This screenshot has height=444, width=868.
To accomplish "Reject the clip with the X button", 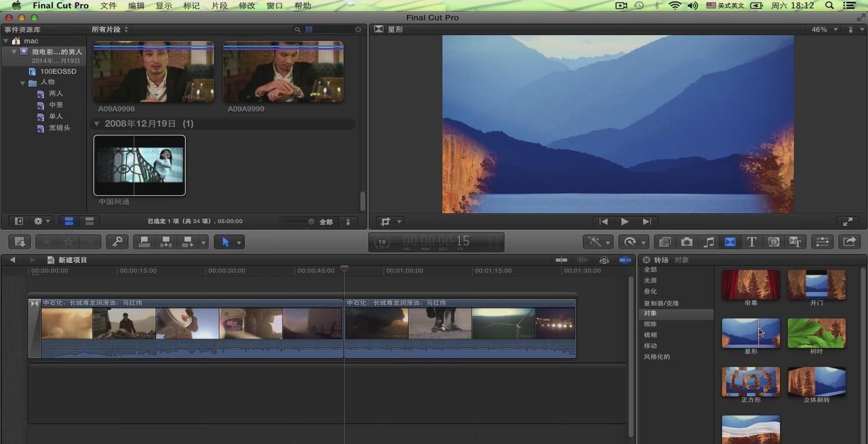I will 90,242.
